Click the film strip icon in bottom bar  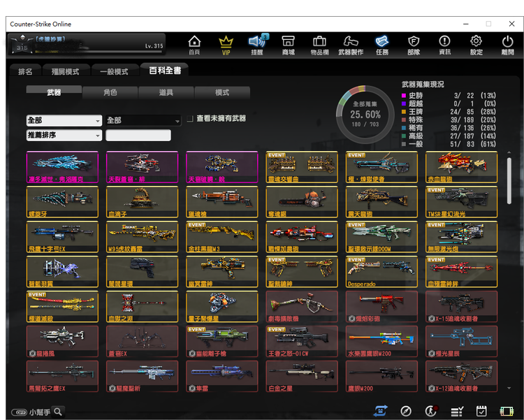tap(507, 412)
